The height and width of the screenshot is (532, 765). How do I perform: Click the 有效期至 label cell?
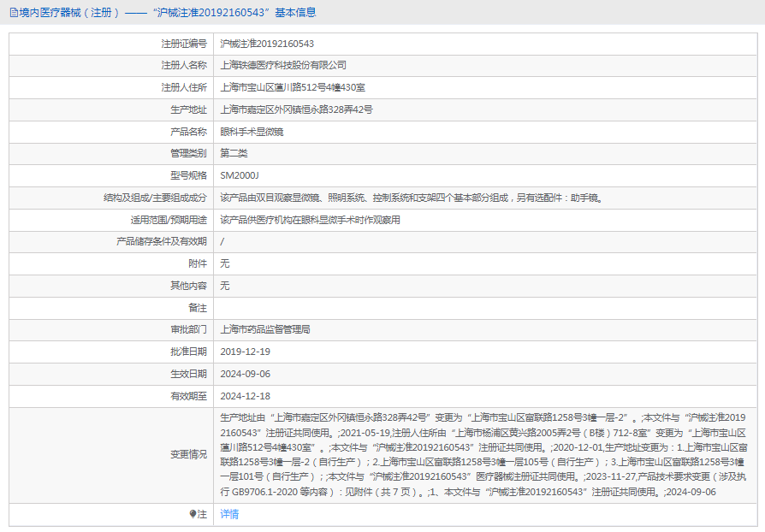[x=111, y=397]
